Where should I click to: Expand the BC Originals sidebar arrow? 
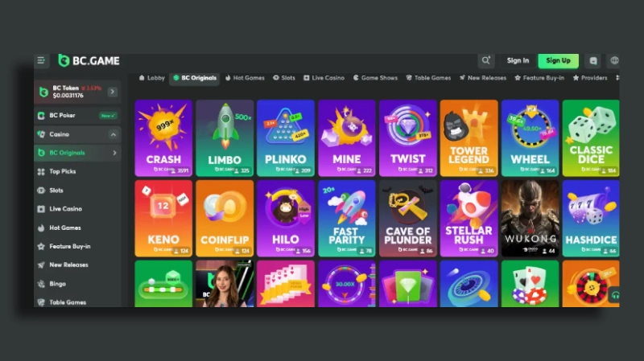(x=114, y=153)
